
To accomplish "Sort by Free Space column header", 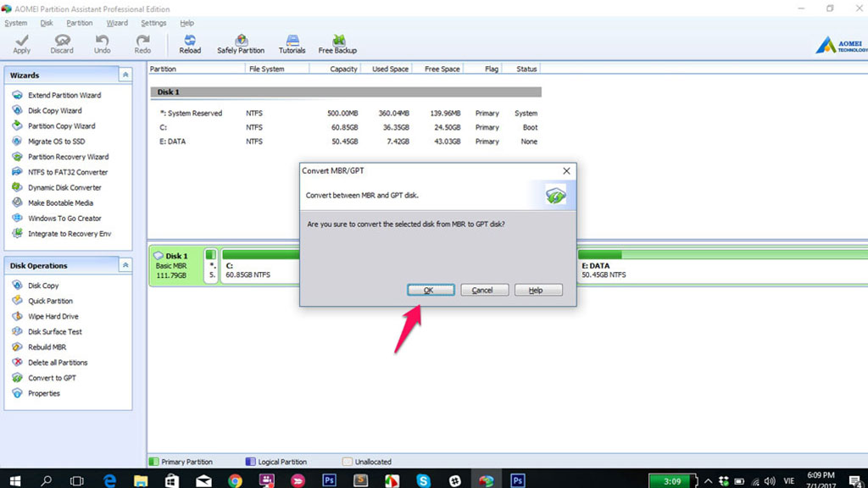I will point(438,69).
